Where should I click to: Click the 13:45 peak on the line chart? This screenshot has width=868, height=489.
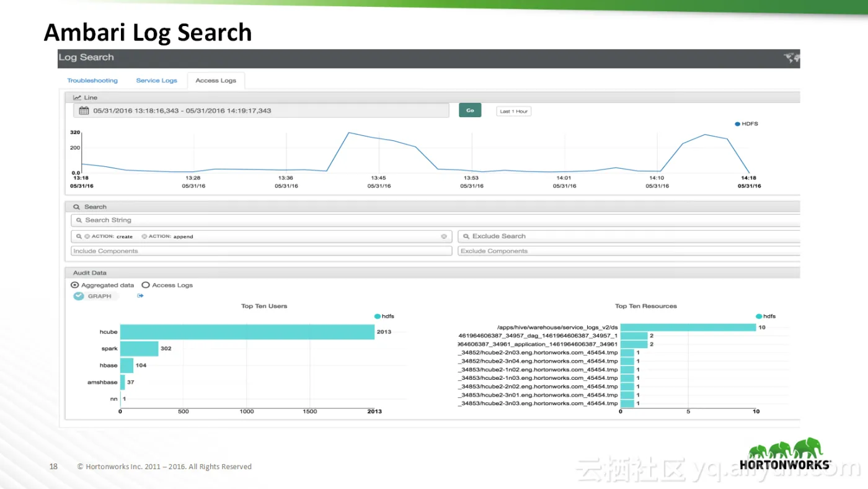click(349, 133)
